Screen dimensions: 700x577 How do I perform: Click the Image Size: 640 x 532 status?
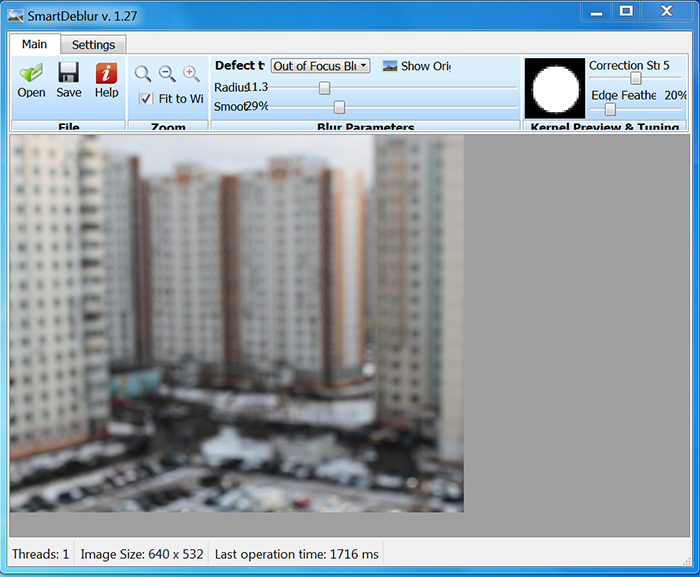[x=142, y=554]
